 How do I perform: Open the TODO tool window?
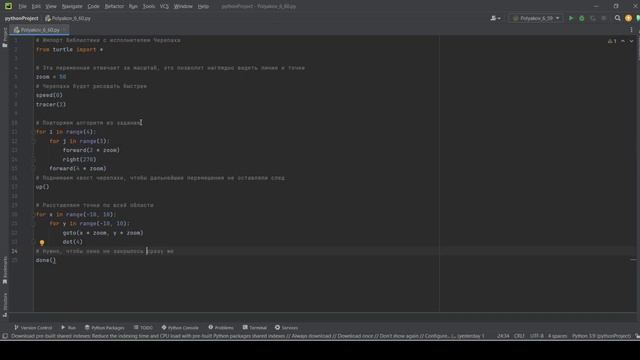tap(143, 328)
